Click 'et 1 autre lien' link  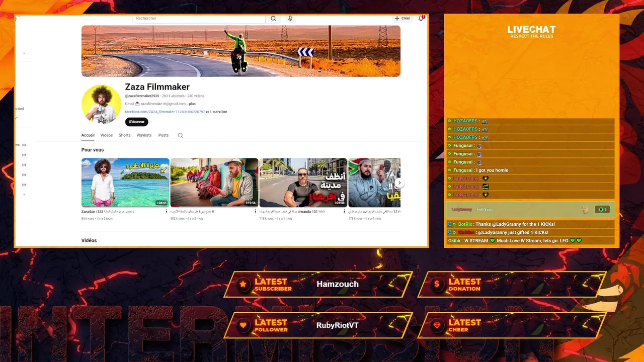tap(216, 112)
